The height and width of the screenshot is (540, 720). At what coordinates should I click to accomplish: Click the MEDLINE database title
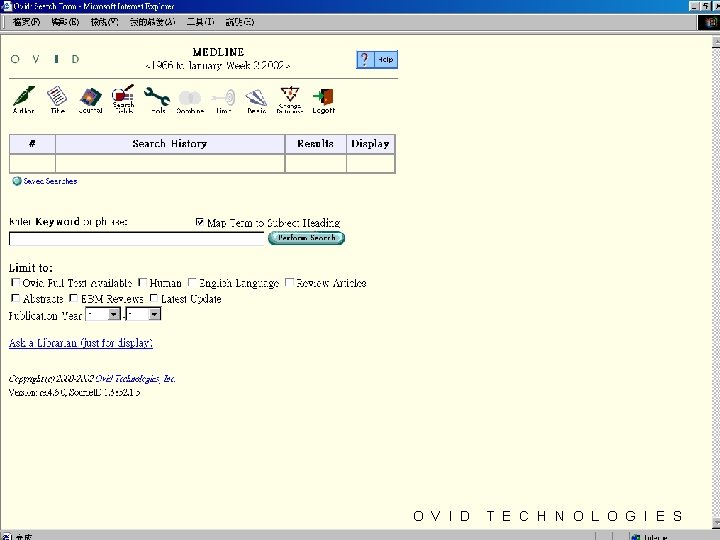(218, 52)
